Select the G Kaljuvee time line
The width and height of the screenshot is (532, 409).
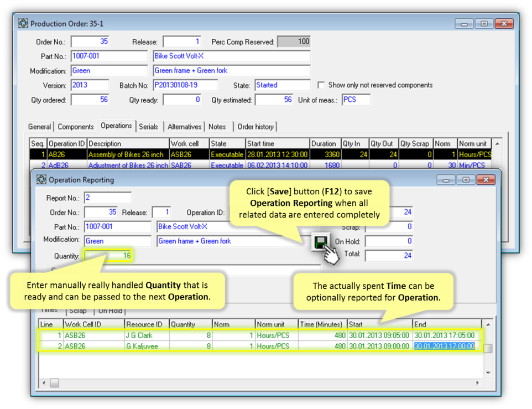click(260, 346)
